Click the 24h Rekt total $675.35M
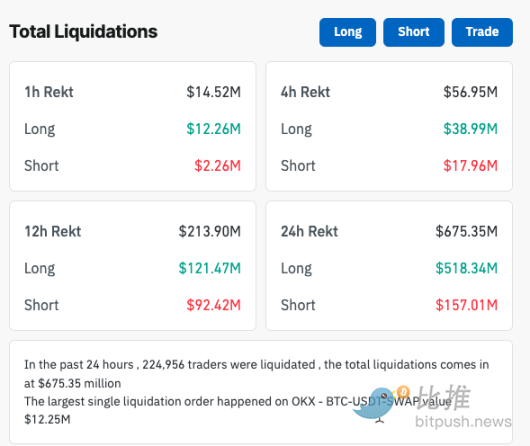This screenshot has height=446, width=530. coord(466,231)
